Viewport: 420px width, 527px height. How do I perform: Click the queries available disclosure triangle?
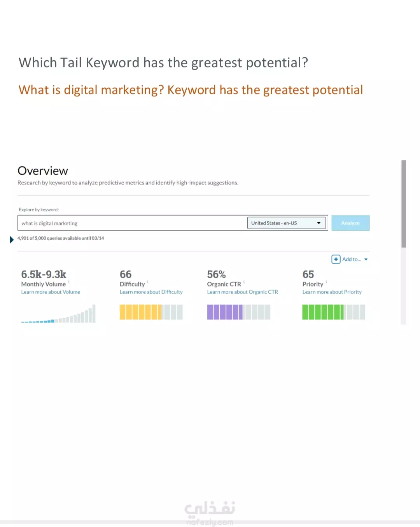click(x=12, y=239)
